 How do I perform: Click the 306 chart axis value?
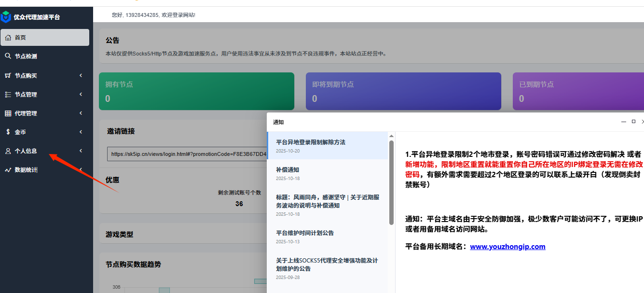click(x=116, y=287)
